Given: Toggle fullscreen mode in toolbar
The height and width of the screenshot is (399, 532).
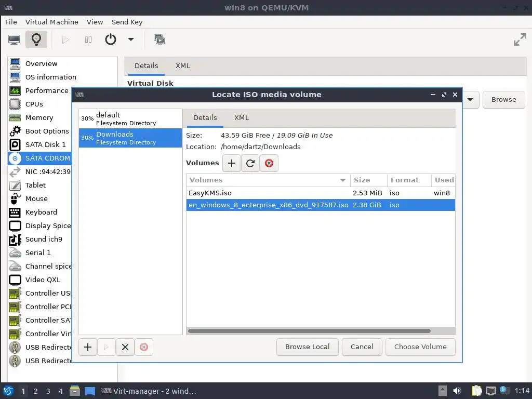Looking at the screenshot, I should [x=520, y=39].
